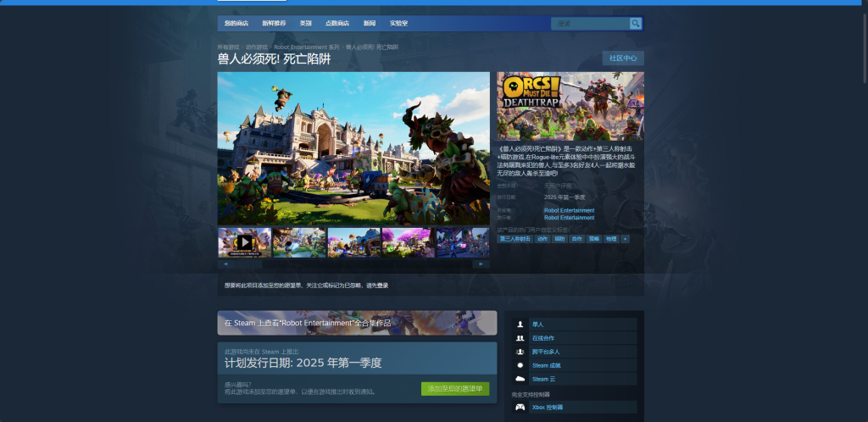Click the Orcs Must Die Deathtrap header image
The width and height of the screenshot is (868, 422).
tap(570, 106)
